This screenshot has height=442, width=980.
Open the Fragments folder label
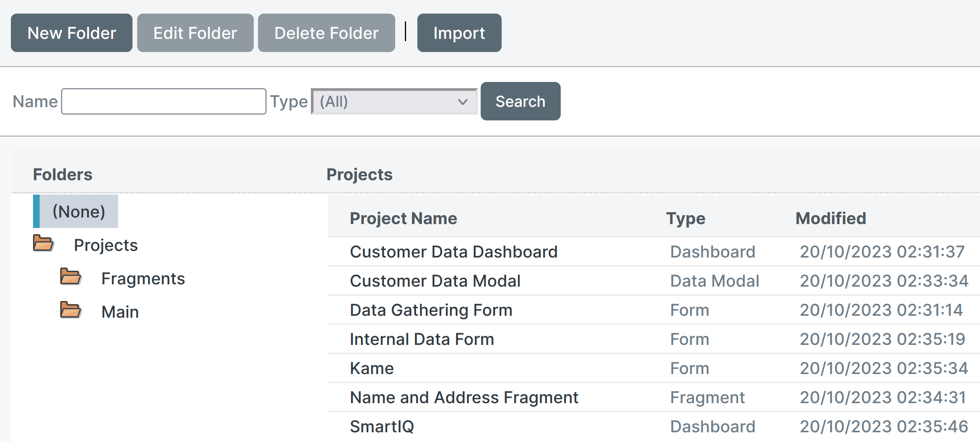(143, 278)
